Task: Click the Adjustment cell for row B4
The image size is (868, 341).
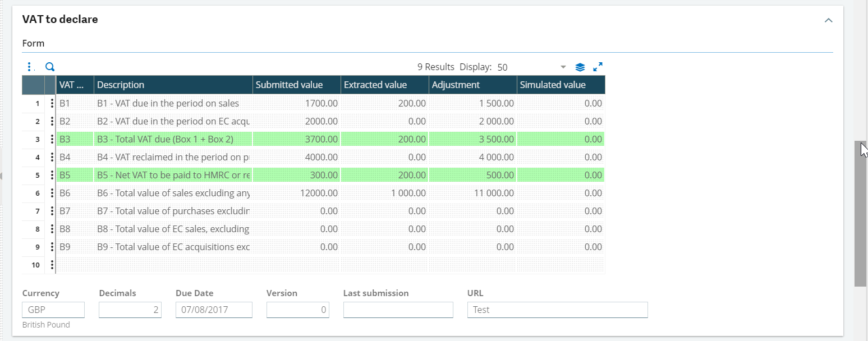Action: point(472,158)
